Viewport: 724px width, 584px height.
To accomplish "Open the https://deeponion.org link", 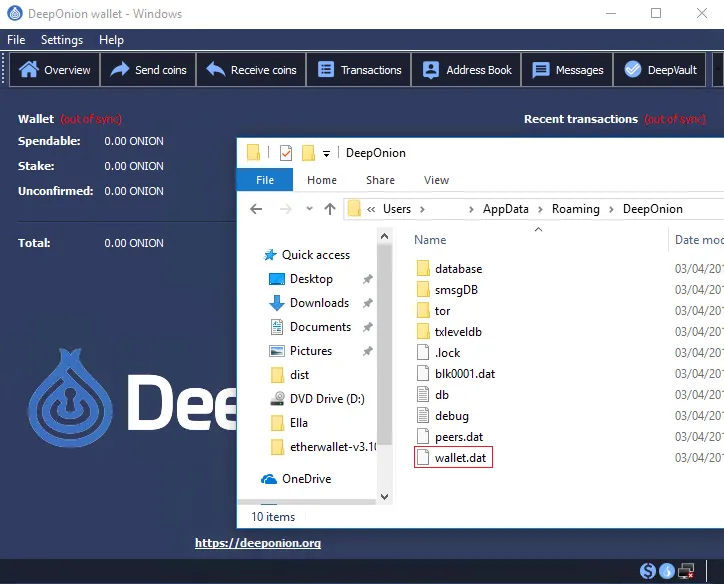I will (258, 543).
